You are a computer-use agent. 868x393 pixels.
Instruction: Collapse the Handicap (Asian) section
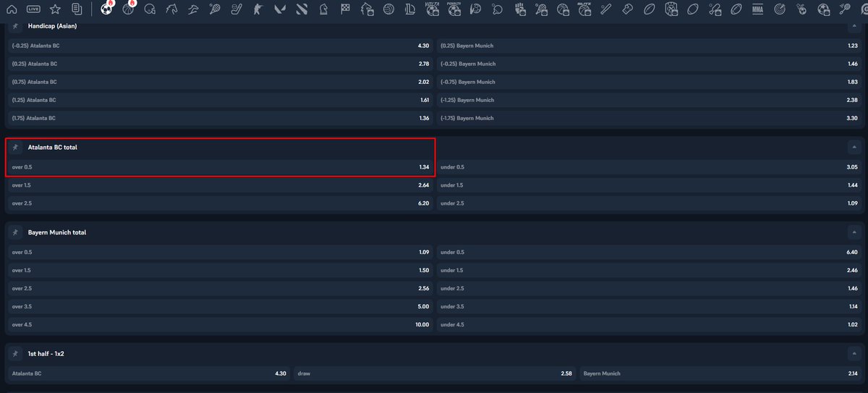pyautogui.click(x=853, y=26)
